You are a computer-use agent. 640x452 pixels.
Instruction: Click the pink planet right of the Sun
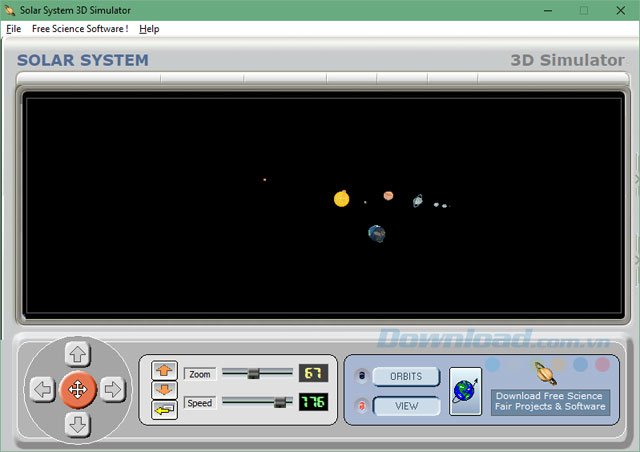[x=388, y=196]
